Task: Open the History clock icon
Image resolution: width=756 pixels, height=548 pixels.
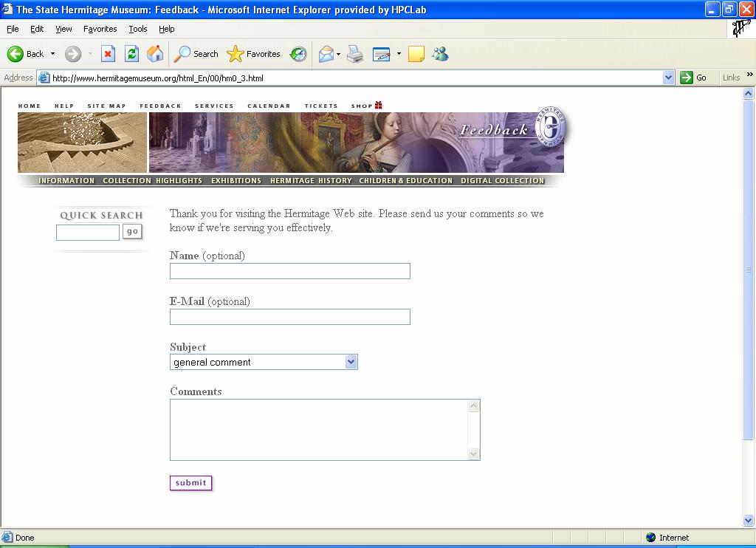Action: coord(298,54)
